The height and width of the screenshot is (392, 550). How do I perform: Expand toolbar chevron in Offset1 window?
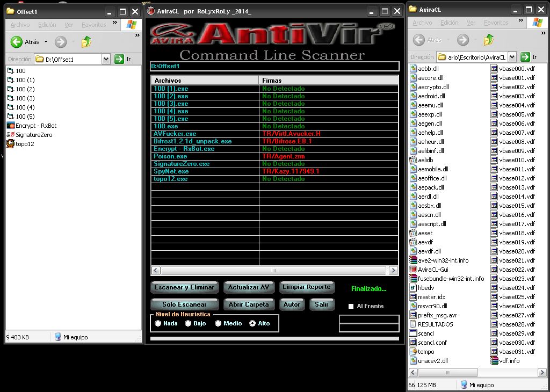pos(137,35)
